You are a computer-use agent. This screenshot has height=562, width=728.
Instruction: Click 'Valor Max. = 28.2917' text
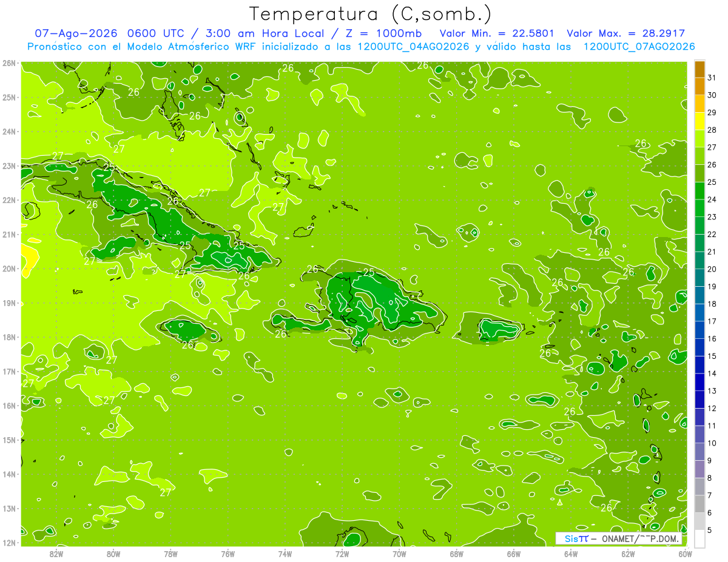625,33
